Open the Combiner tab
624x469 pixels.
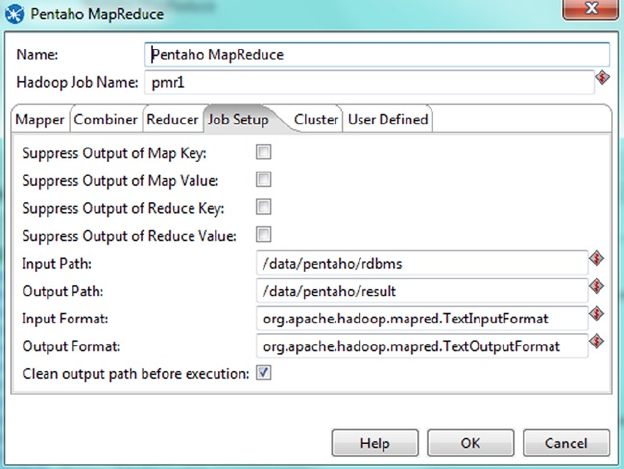coord(105,119)
